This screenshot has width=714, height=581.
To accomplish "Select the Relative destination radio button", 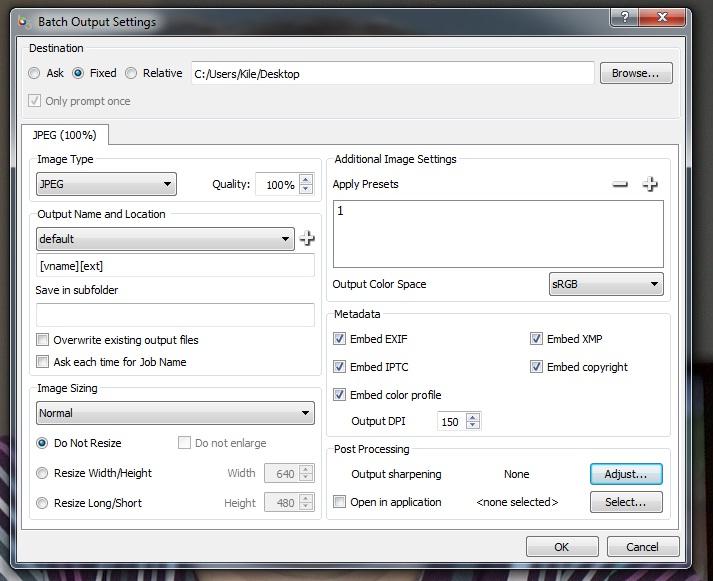I will tap(131, 73).
